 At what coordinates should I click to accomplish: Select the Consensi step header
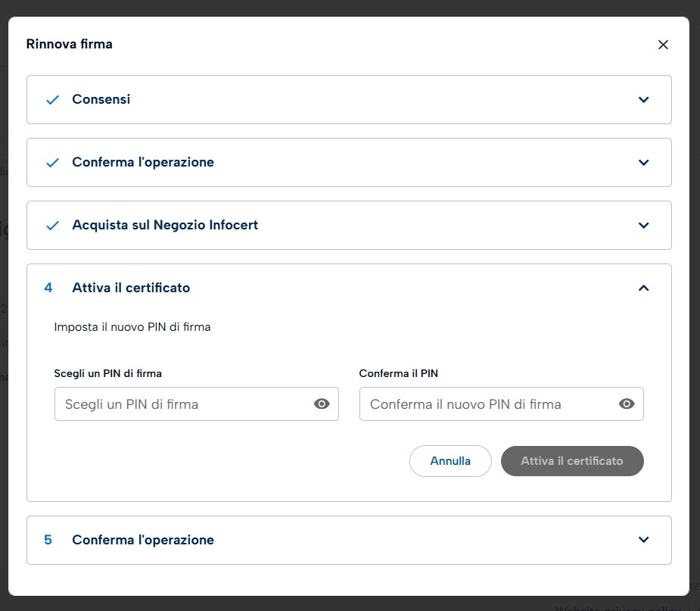point(349,100)
